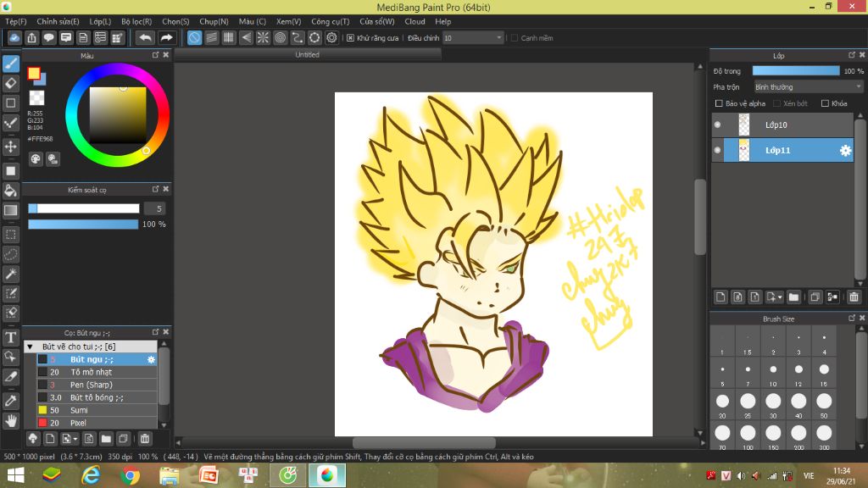Screen dimensions: 868x488
Task: Click the cloud save icon in toolbar
Action: pyautogui.click(x=14, y=37)
